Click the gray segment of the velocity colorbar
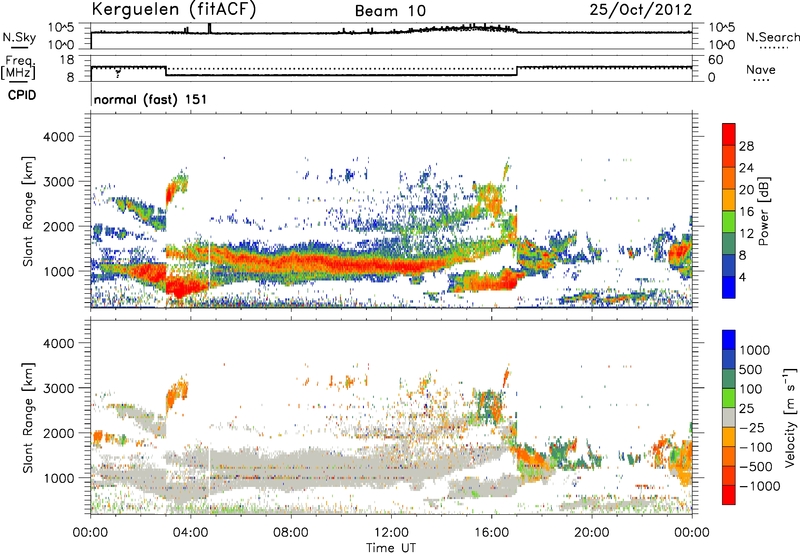This screenshot has height=554, width=800. click(x=729, y=417)
